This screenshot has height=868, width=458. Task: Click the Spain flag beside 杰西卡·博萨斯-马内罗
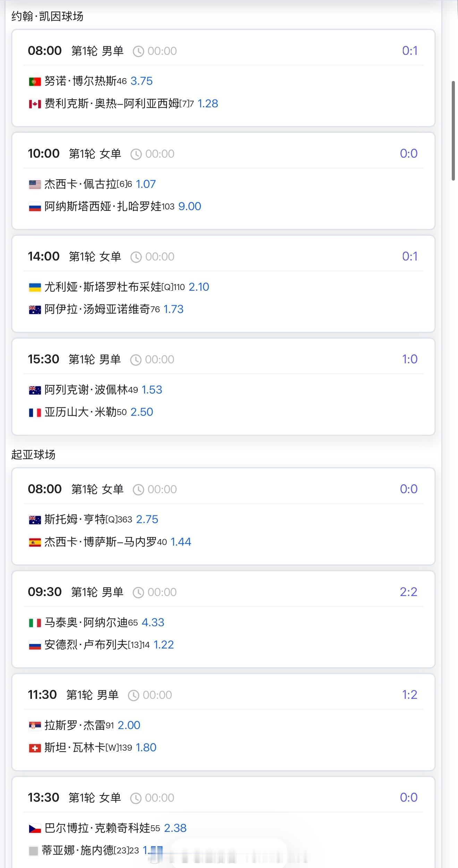tap(35, 542)
